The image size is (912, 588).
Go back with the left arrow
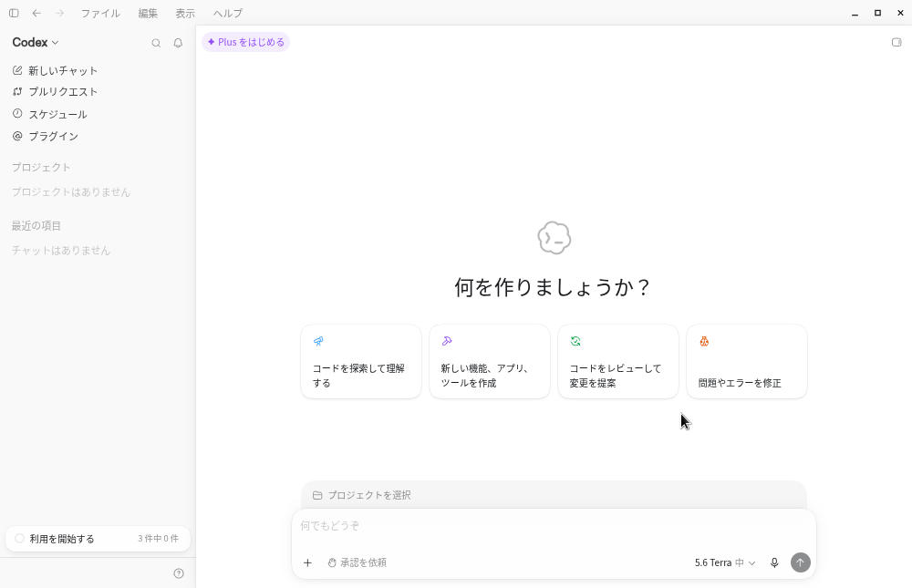(36, 13)
